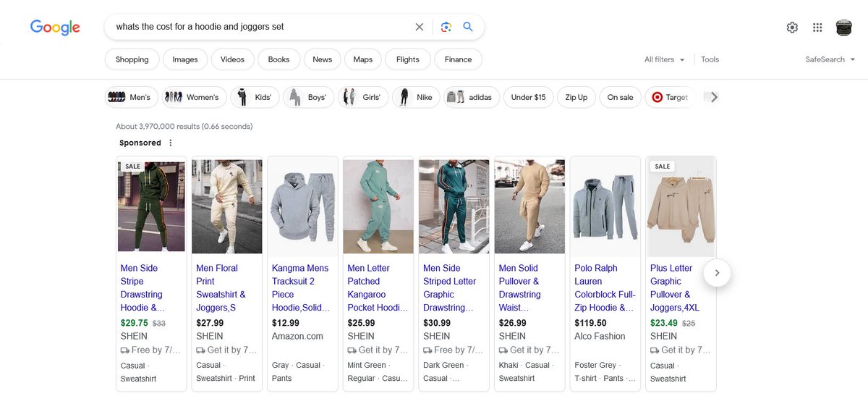Select the Girls' filter chip
Screen dimensions: 868x404
click(362, 97)
